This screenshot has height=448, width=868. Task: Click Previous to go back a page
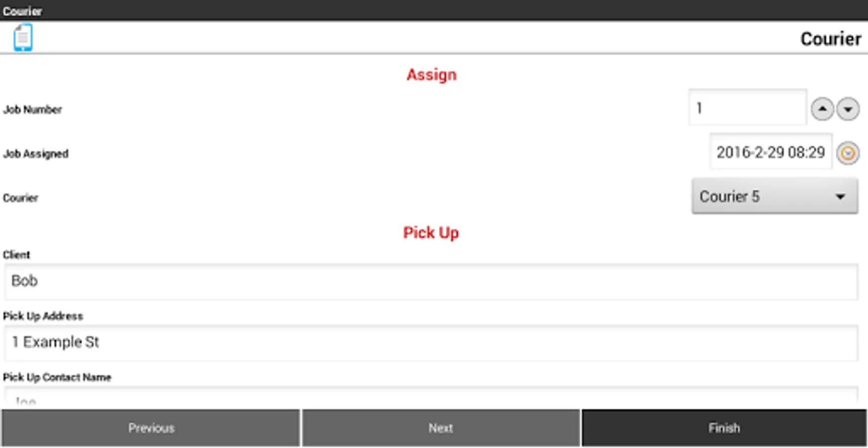[x=151, y=427]
